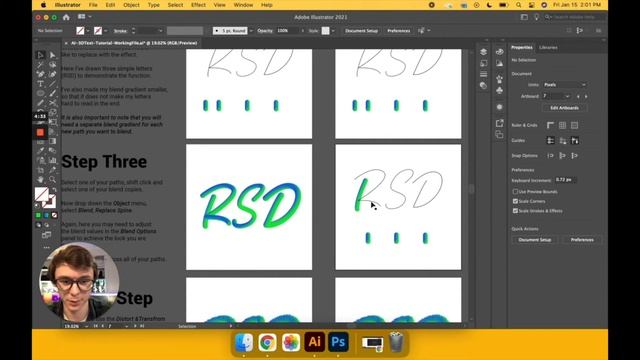Screen dimensions: 640x360
Task: Select the Direct Selection tool
Action: pyautogui.click(x=53, y=55)
